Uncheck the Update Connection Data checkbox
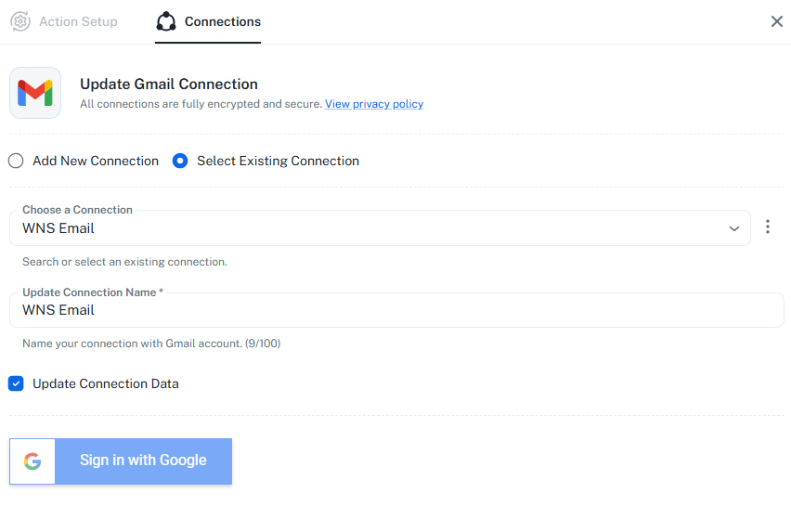The height and width of the screenshot is (532, 791). click(x=16, y=383)
